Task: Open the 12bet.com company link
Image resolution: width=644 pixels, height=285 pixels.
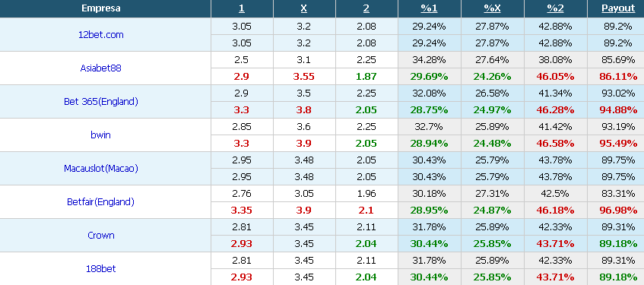Action: (x=100, y=35)
